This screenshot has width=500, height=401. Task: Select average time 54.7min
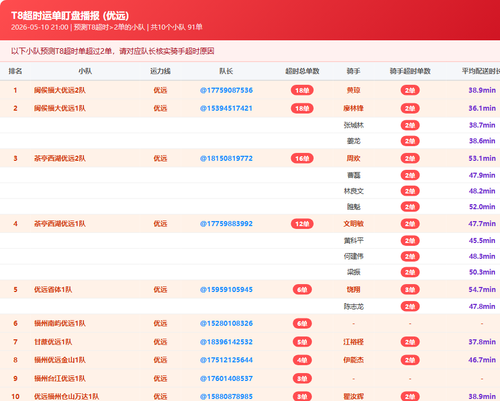coord(482,290)
